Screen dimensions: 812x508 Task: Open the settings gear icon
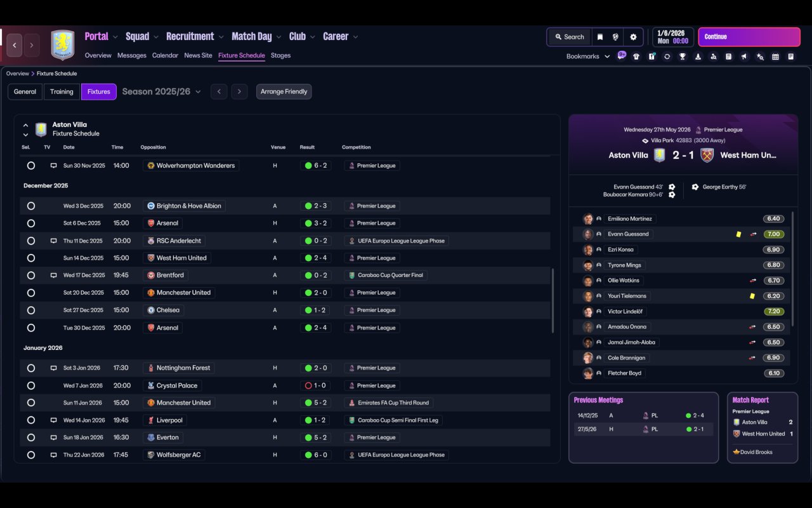pyautogui.click(x=633, y=37)
